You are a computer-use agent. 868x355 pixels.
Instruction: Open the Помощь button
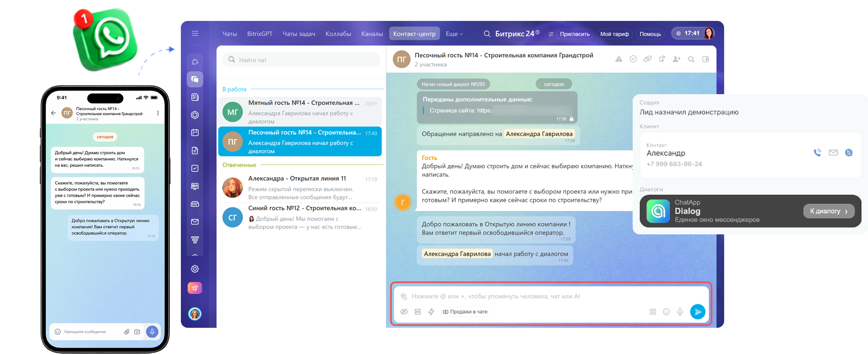point(650,34)
